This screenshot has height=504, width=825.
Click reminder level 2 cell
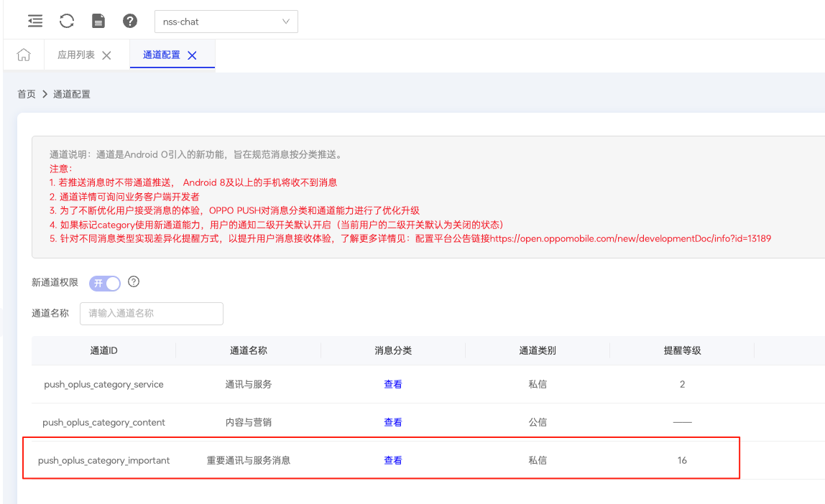point(683,384)
